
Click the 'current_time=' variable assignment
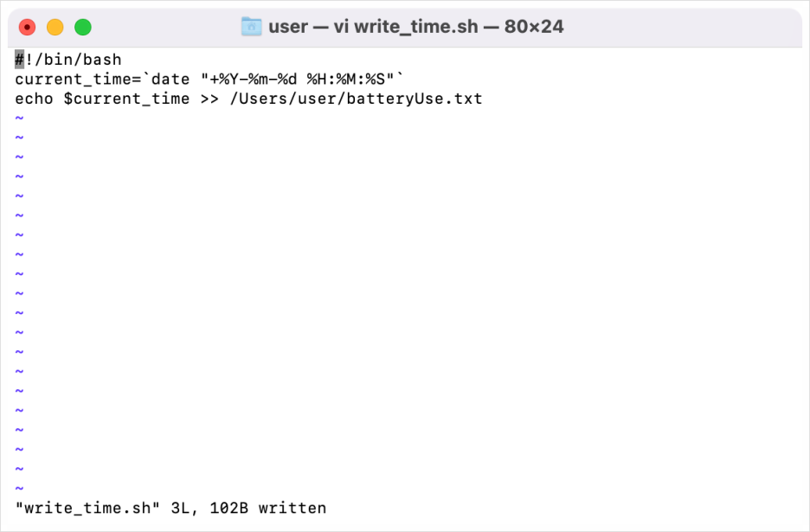coord(78,79)
